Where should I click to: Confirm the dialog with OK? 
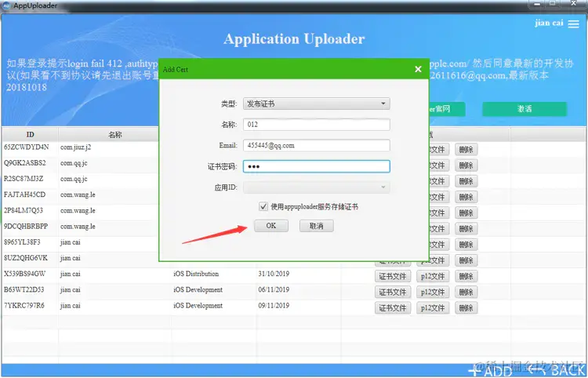click(x=271, y=226)
